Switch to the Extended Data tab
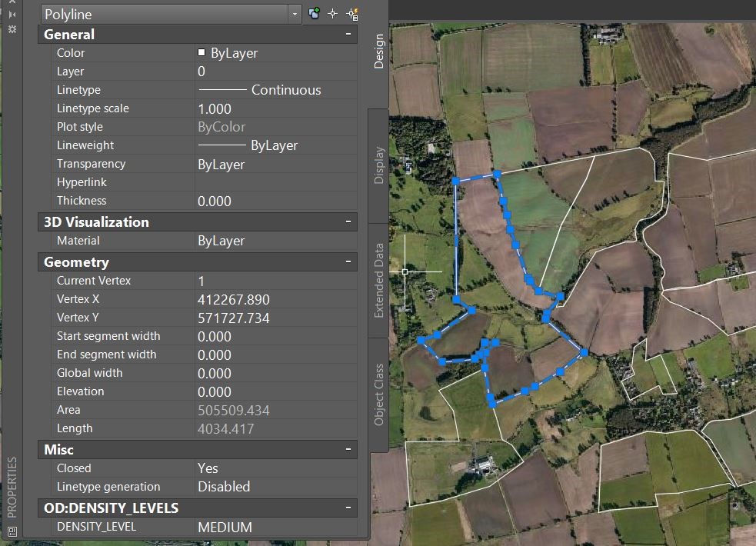 coord(379,281)
